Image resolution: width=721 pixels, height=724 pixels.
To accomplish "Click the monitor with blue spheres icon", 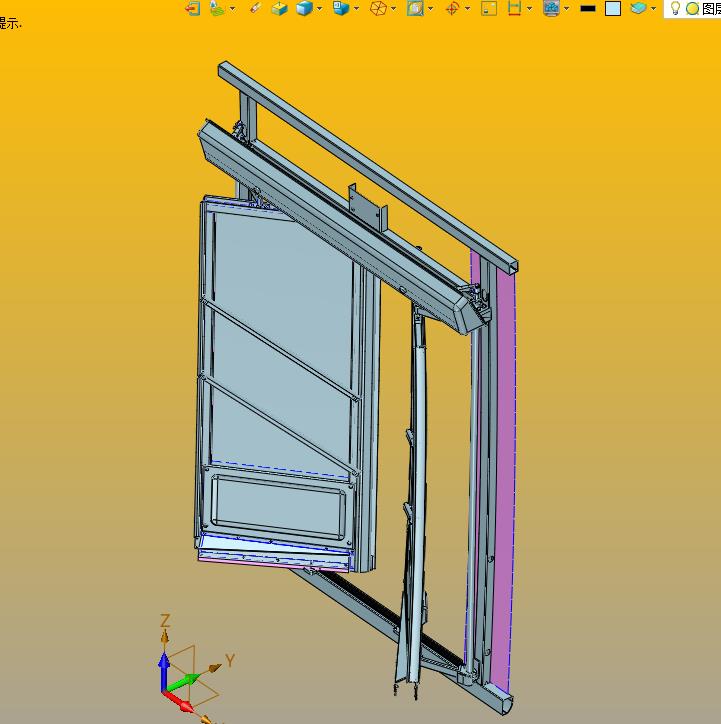I will point(551,8).
